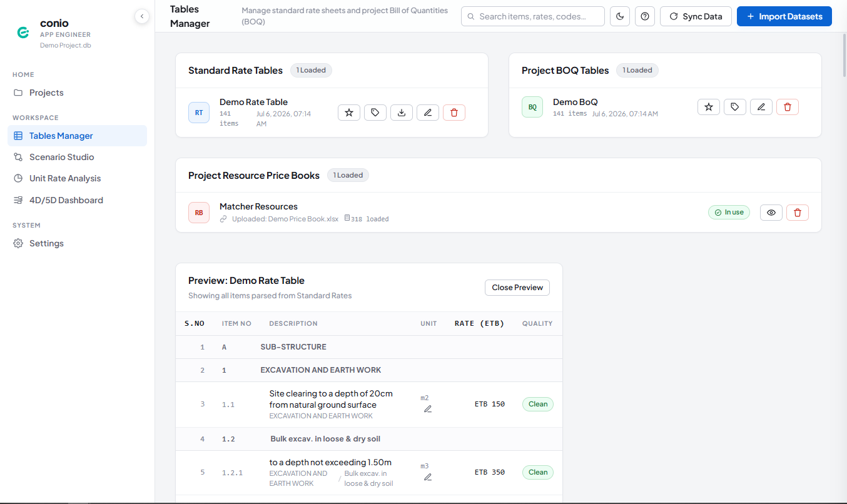
Task: Click the In use status badge
Action: pyautogui.click(x=729, y=213)
